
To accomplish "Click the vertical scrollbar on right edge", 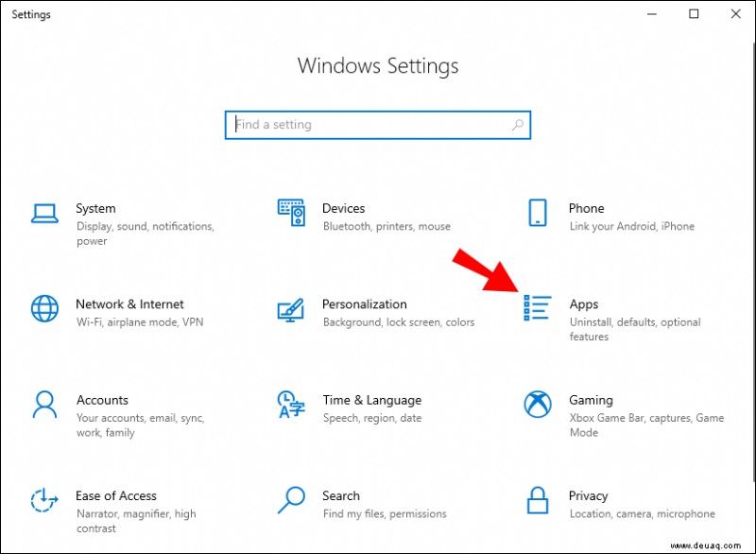I will coord(753,260).
